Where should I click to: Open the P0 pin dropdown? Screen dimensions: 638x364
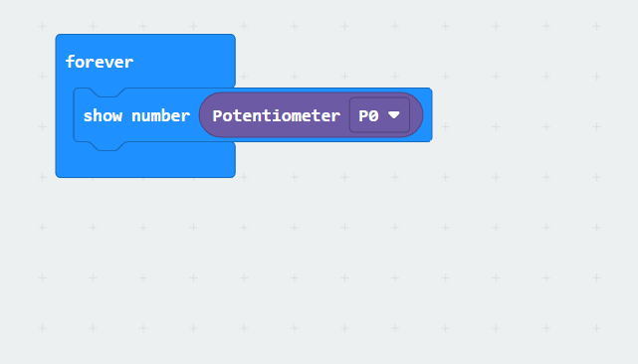point(379,115)
